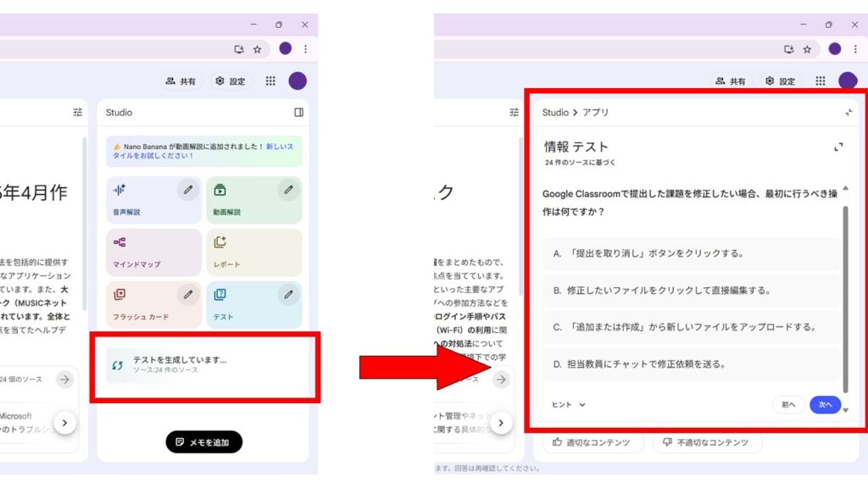
Task: Click the quiz scroll-up arrow
Action: point(845,188)
